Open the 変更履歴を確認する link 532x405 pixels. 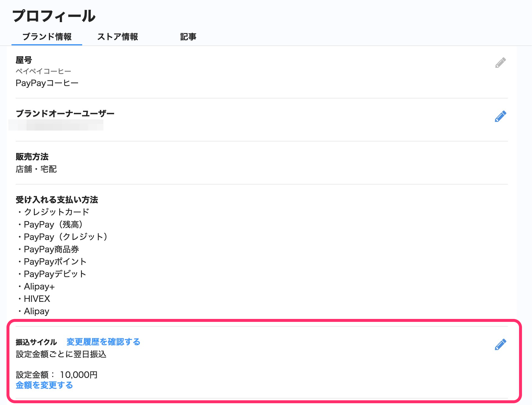[103, 342]
